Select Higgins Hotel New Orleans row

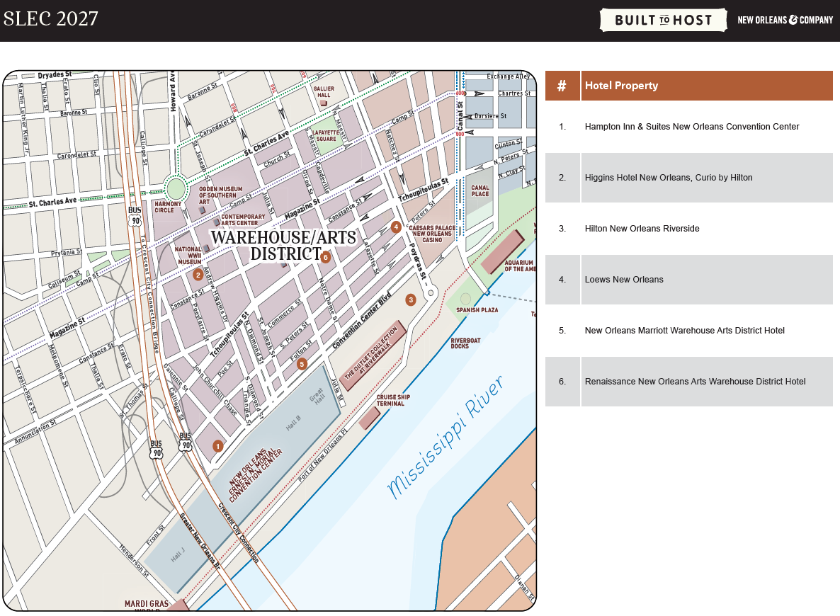point(689,178)
